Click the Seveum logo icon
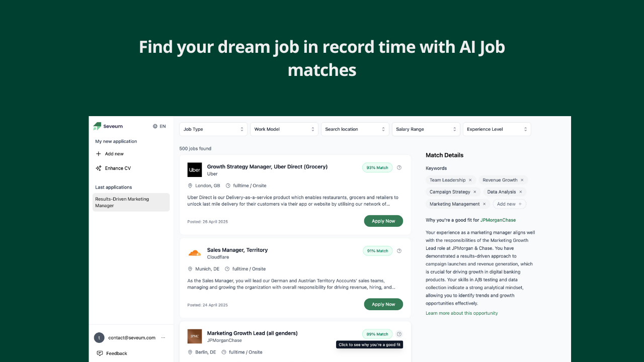Viewport: 644px width, 362px height. tap(97, 126)
